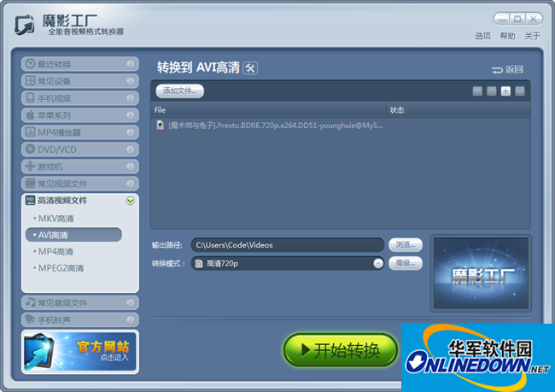
Task: Expand the DVD/VCD category
Action: [80, 149]
